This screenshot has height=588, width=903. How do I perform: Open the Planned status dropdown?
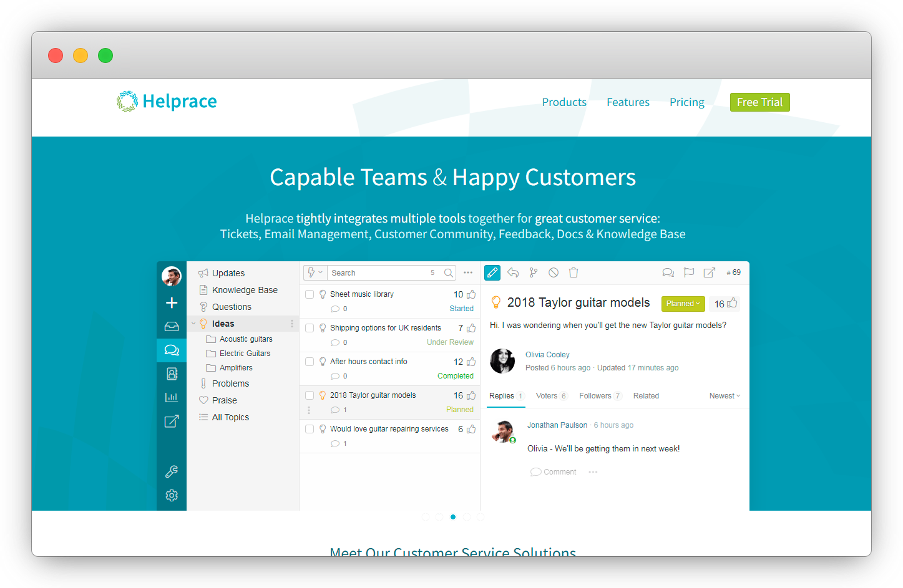tap(683, 304)
